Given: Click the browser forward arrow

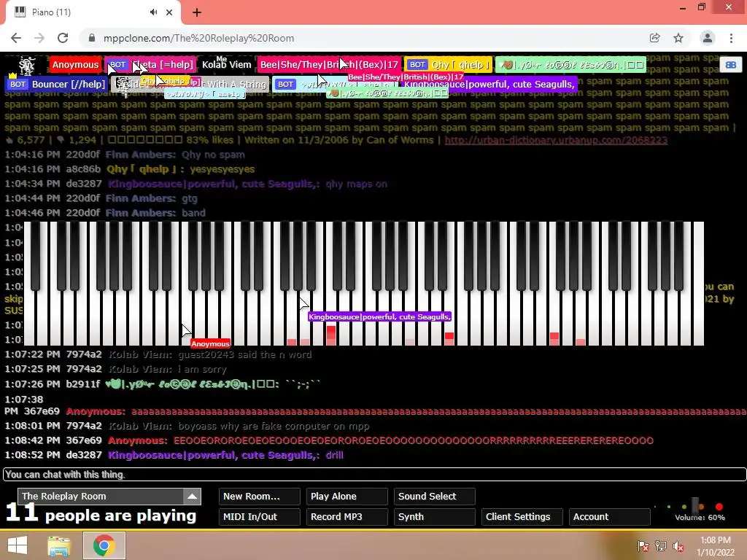Looking at the screenshot, I should click(x=39, y=38).
